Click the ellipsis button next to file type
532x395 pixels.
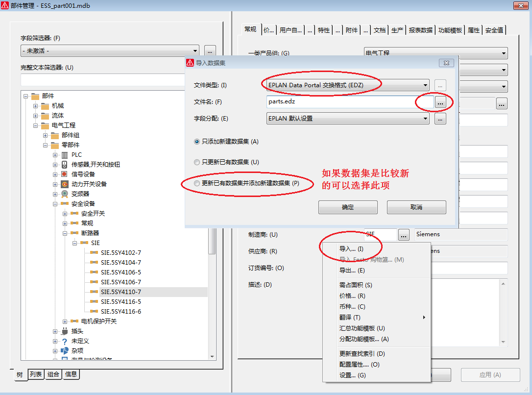point(440,85)
